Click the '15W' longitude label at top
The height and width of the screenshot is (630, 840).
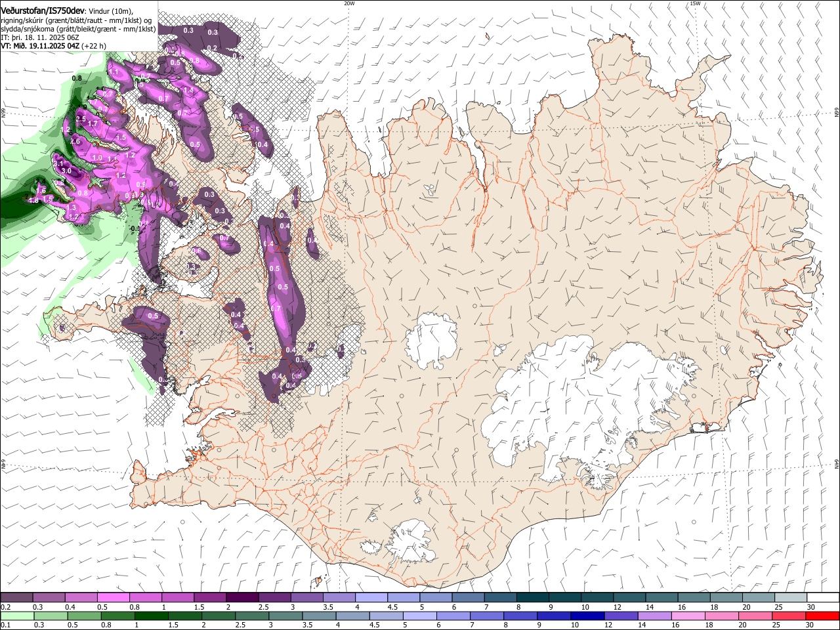(x=695, y=3)
